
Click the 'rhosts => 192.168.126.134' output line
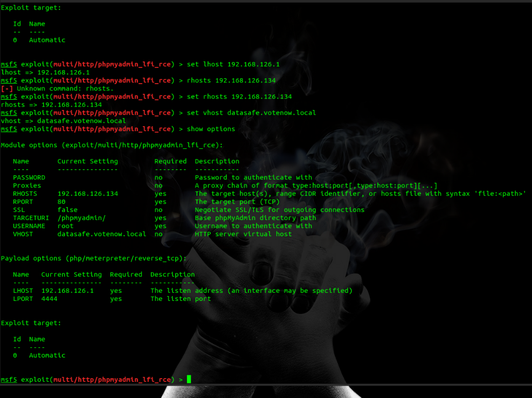(x=51, y=105)
